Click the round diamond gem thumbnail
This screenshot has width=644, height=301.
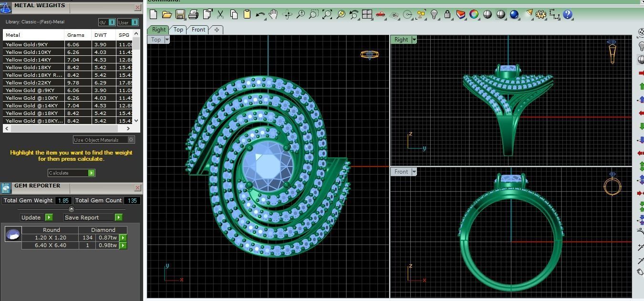[x=13, y=234]
